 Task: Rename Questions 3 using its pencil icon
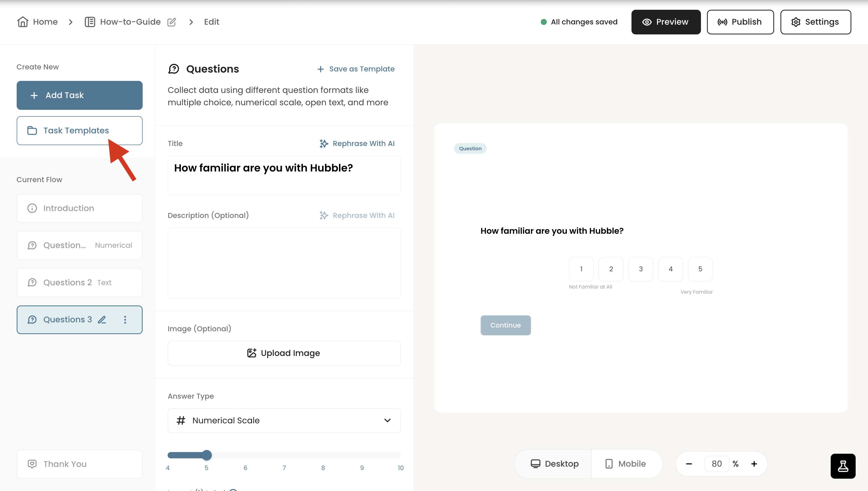tap(102, 319)
